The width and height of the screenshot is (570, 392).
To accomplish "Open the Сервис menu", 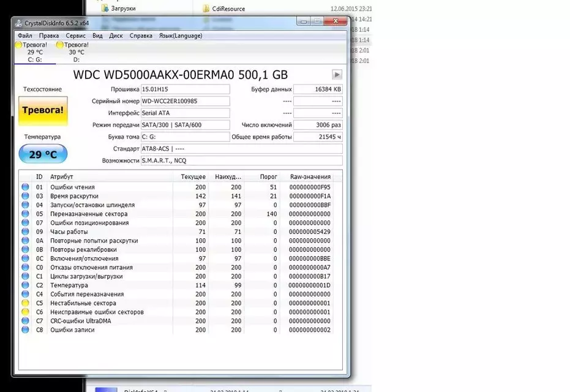I will (x=76, y=36).
